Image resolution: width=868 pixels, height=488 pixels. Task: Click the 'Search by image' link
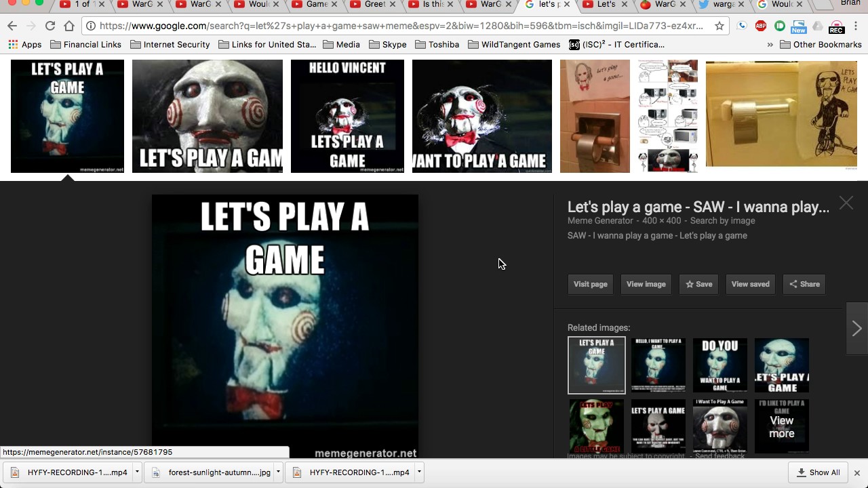click(x=722, y=221)
